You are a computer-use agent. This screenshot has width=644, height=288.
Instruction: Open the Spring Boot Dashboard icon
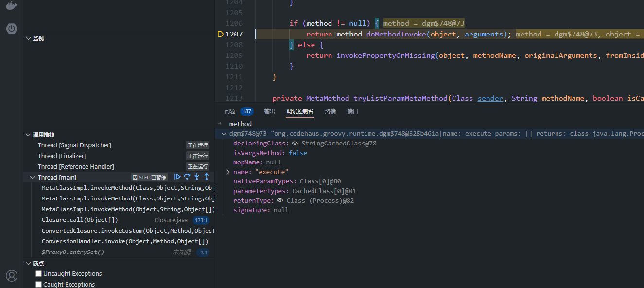(x=12, y=29)
